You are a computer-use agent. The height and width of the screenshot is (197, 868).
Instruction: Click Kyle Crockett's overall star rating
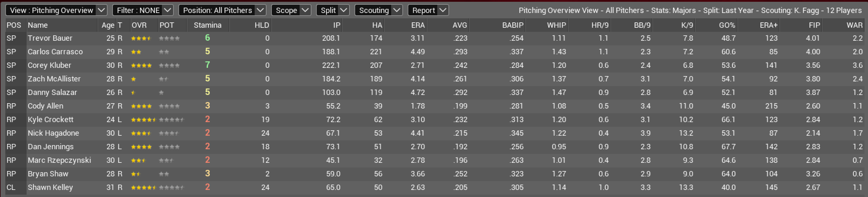click(x=143, y=120)
